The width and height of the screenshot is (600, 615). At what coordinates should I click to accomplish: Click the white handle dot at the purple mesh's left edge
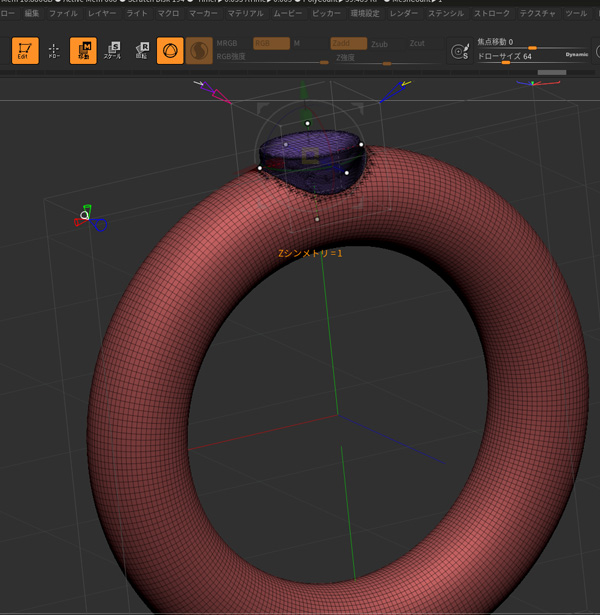coord(260,168)
